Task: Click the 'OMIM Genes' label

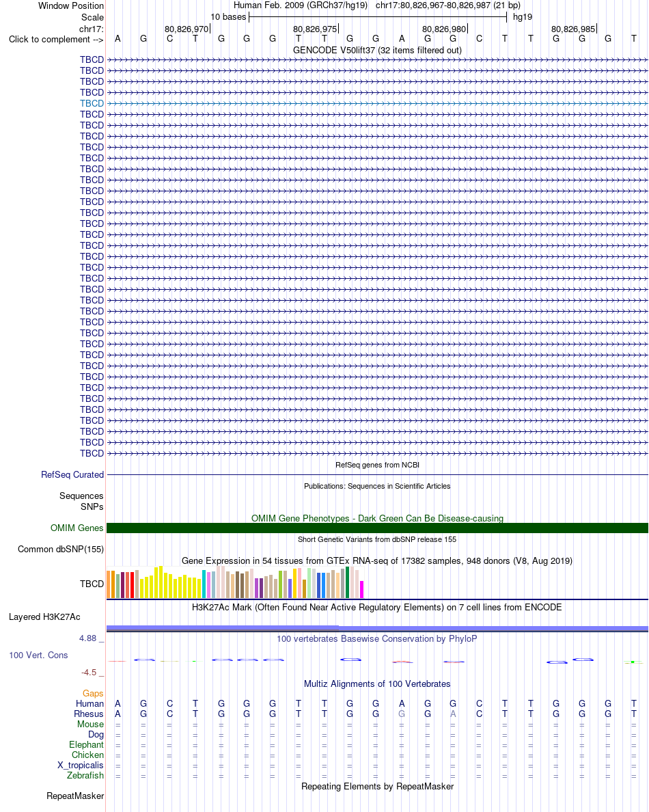Action: pyautogui.click(x=77, y=528)
